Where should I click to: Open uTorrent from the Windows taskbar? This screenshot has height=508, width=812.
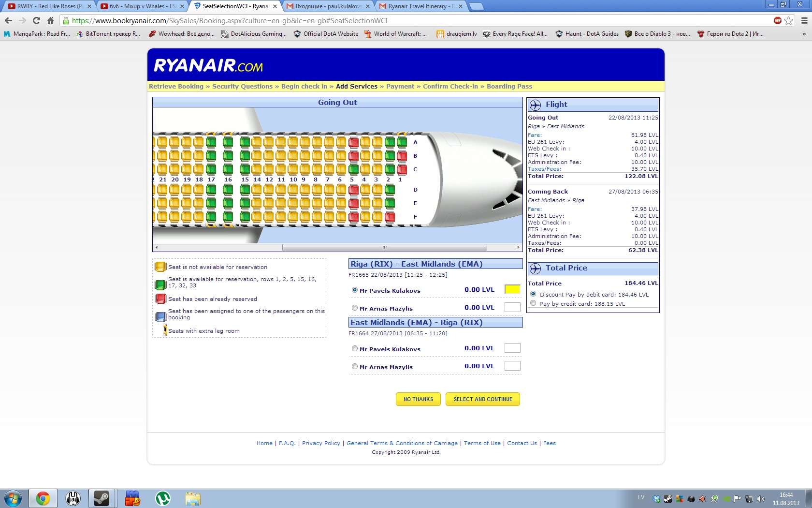tap(163, 498)
